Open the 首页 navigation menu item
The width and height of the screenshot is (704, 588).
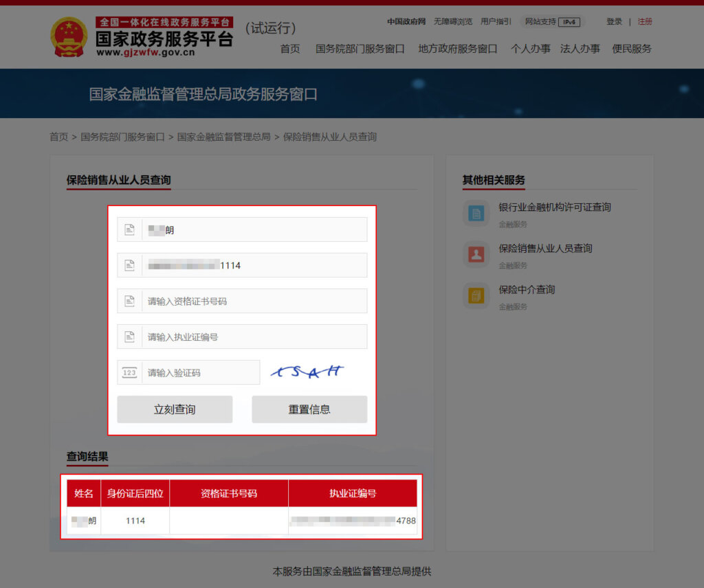point(290,49)
